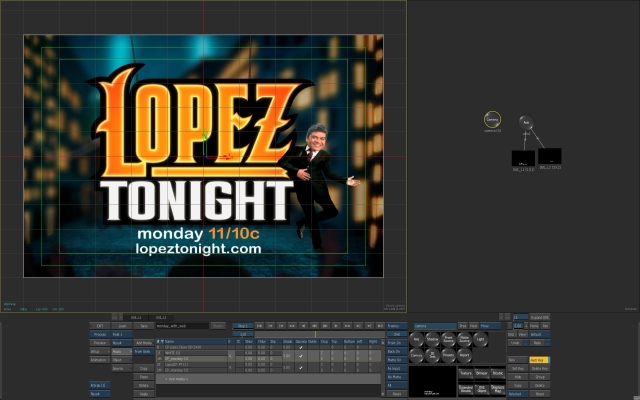This screenshot has width=640, height=400.
Task: Select the Axis node in schematic
Action: point(526,122)
